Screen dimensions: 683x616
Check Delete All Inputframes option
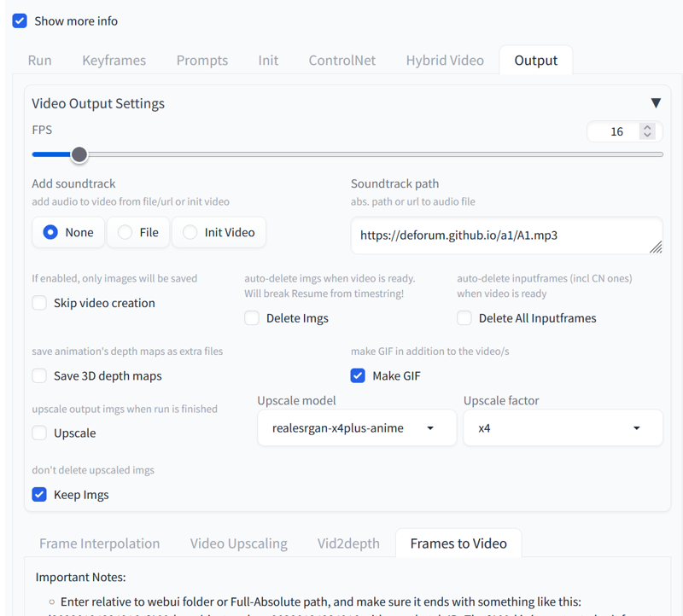(x=464, y=317)
